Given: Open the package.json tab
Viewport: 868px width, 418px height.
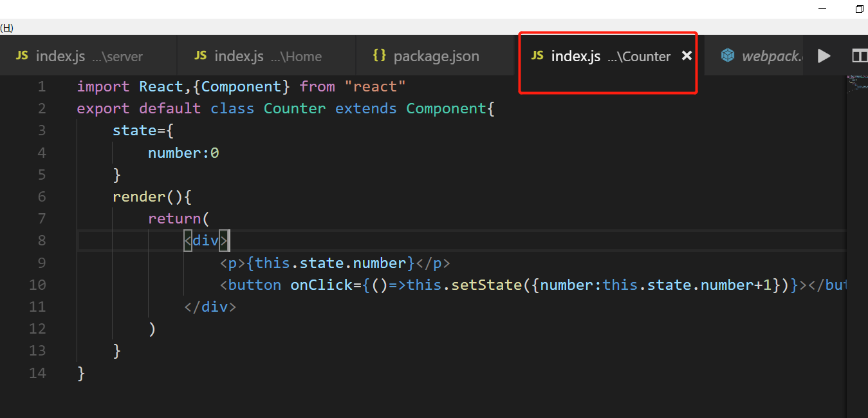Looking at the screenshot, I should click(x=436, y=56).
